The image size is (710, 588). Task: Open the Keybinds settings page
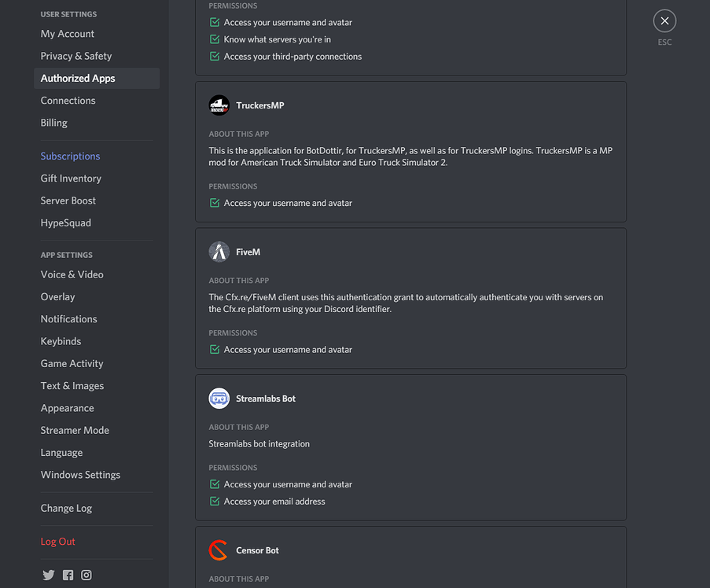[61, 341]
